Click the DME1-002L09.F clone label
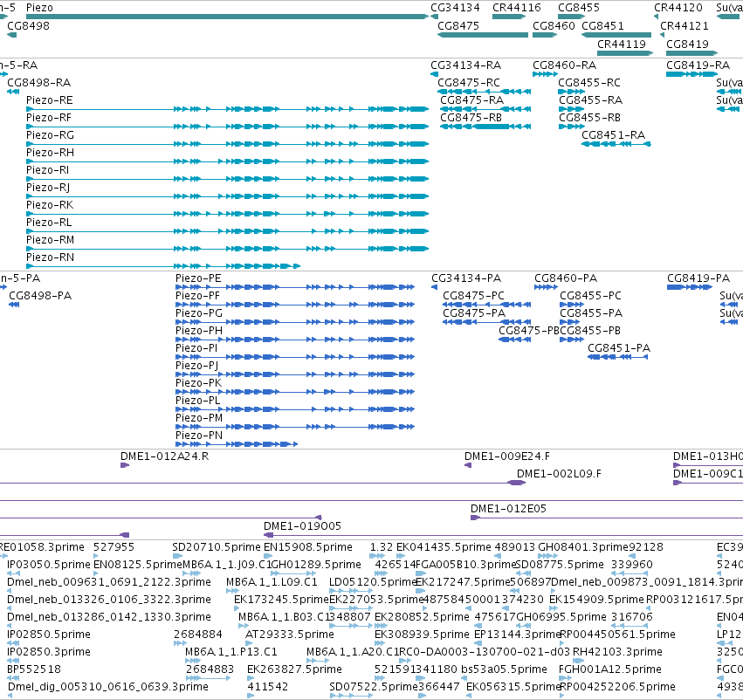Image resolution: width=743 pixels, height=700 pixels. click(559, 474)
